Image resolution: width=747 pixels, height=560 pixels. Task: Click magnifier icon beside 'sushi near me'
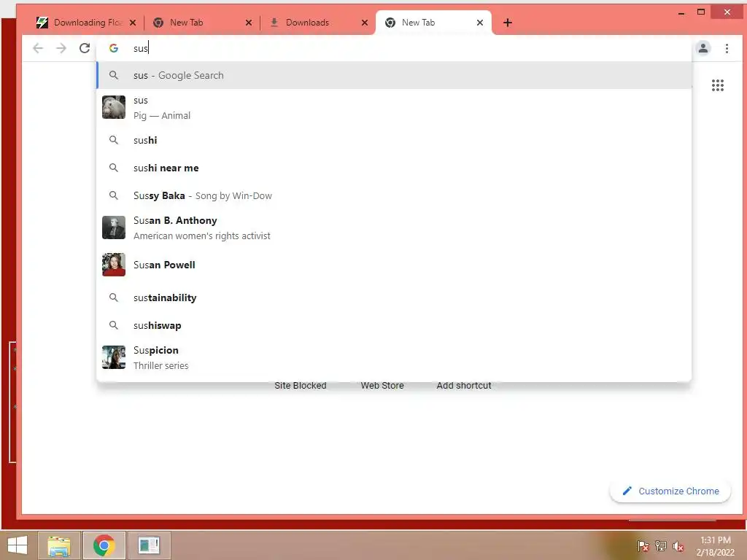(113, 168)
